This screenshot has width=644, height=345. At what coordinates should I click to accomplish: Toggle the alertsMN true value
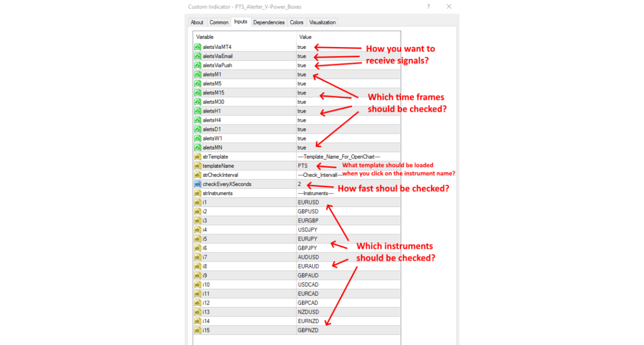click(x=302, y=148)
